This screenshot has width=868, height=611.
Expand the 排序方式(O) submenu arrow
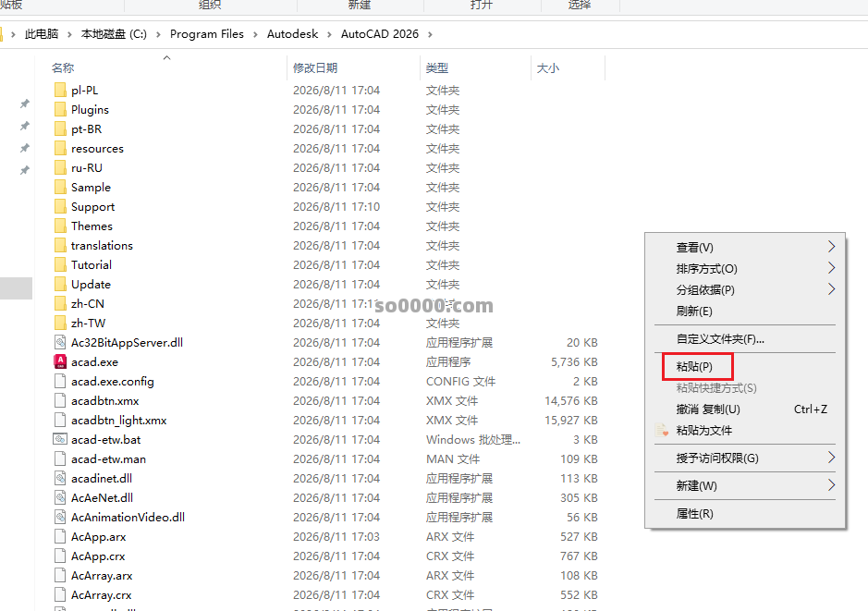[831, 268]
